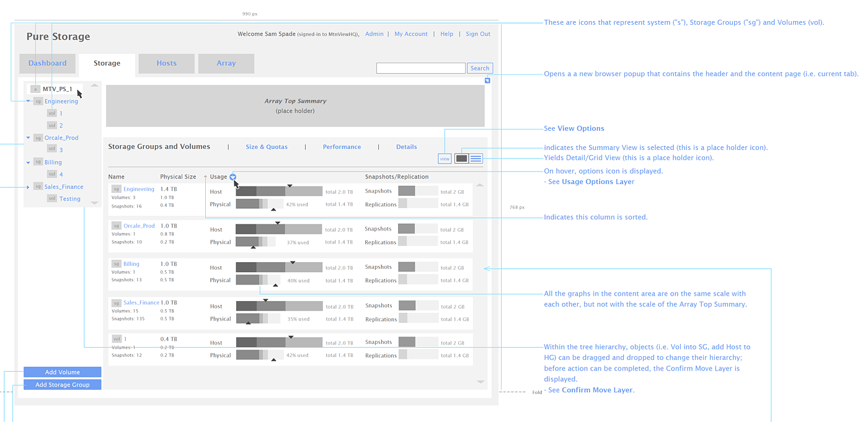Image resolution: width=868 pixels, height=422 pixels.
Task: Click the Search button
Action: [x=480, y=68]
